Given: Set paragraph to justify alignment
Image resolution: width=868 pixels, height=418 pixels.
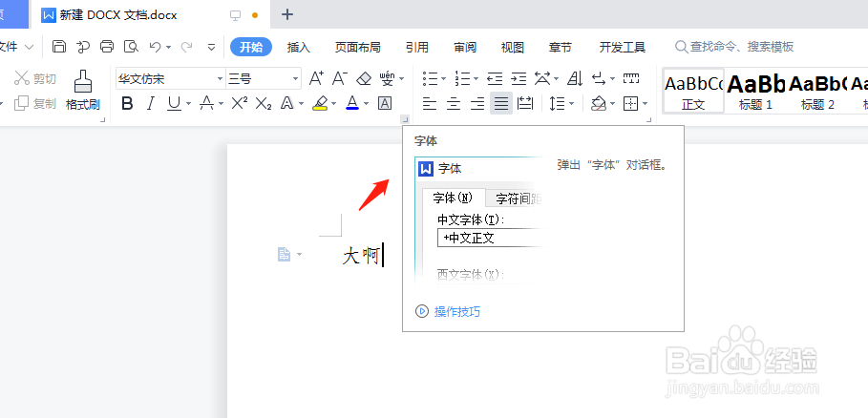Looking at the screenshot, I should 501,103.
